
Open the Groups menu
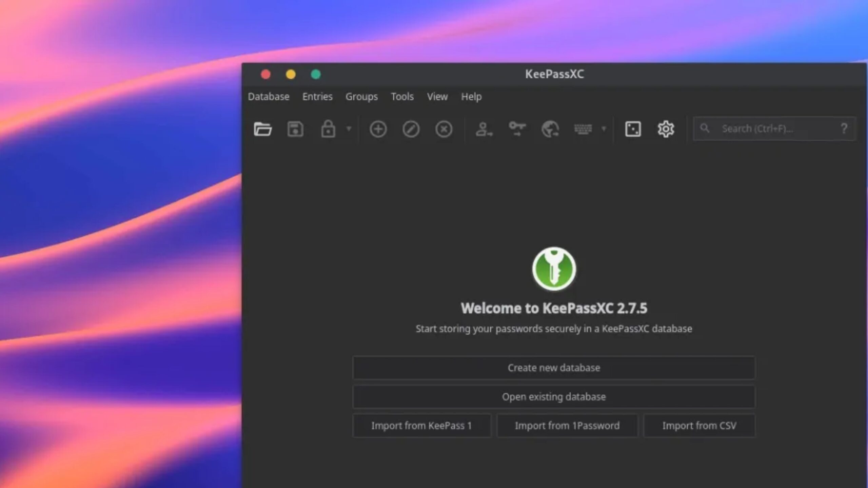tap(361, 97)
